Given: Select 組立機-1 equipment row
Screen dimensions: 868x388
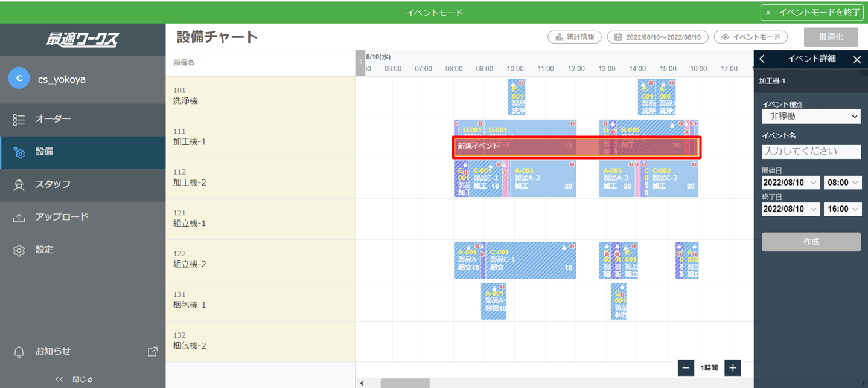Looking at the screenshot, I should pyautogui.click(x=261, y=219).
